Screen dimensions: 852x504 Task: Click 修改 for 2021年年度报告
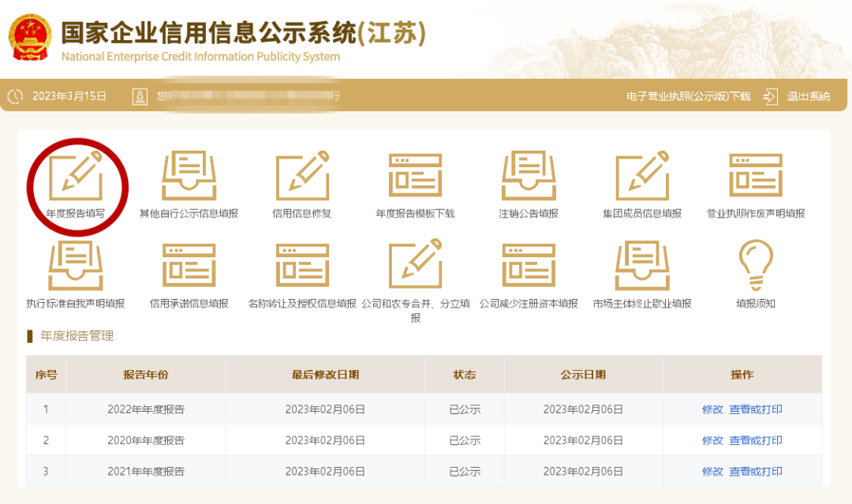(712, 472)
